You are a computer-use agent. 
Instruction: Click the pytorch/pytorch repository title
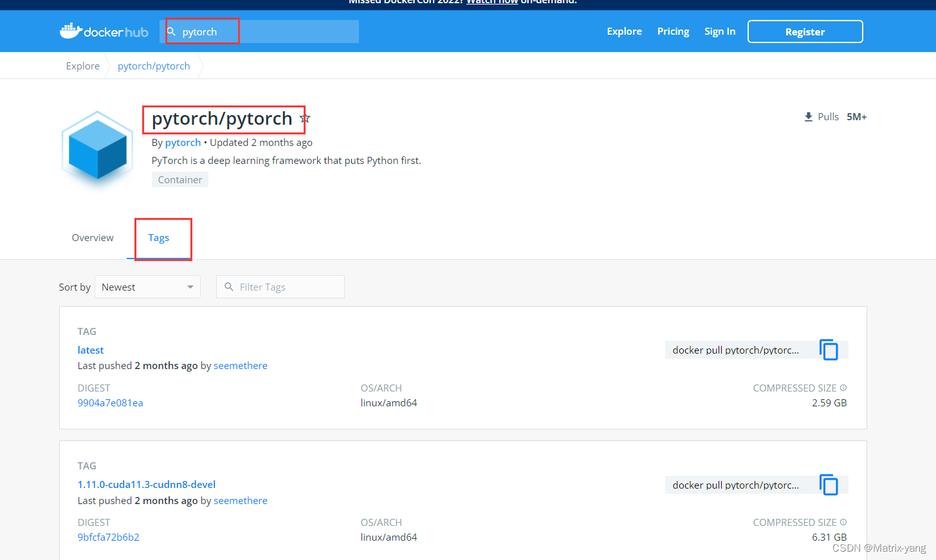coord(222,118)
